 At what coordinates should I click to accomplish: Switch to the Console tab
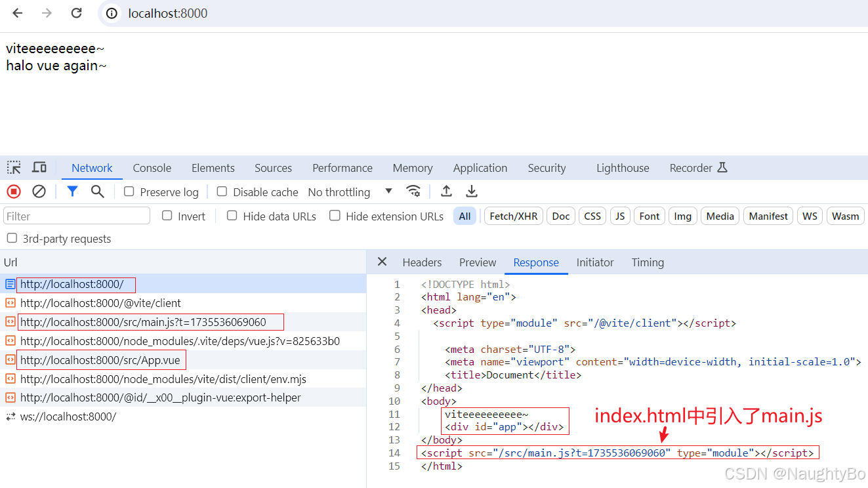pyautogui.click(x=152, y=168)
